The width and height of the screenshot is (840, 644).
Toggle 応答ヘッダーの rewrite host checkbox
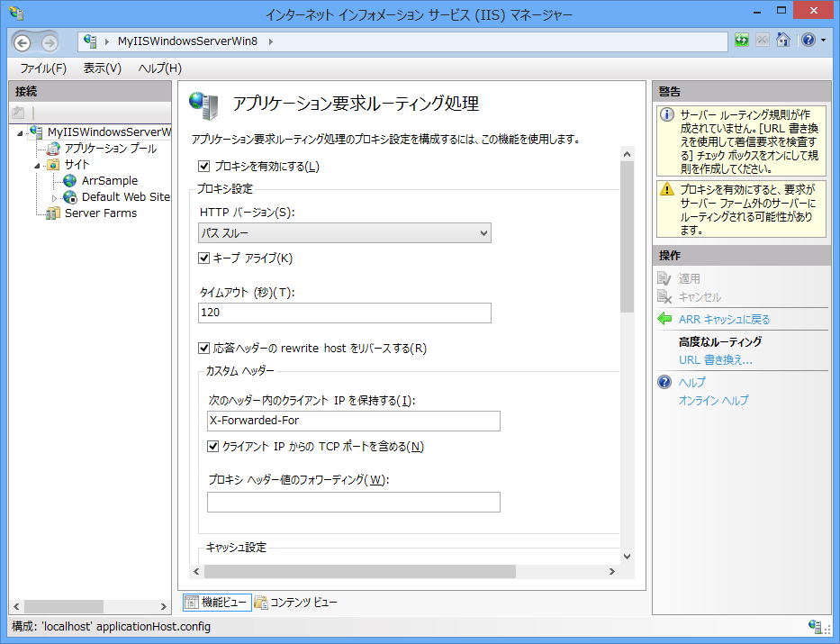click(x=203, y=349)
